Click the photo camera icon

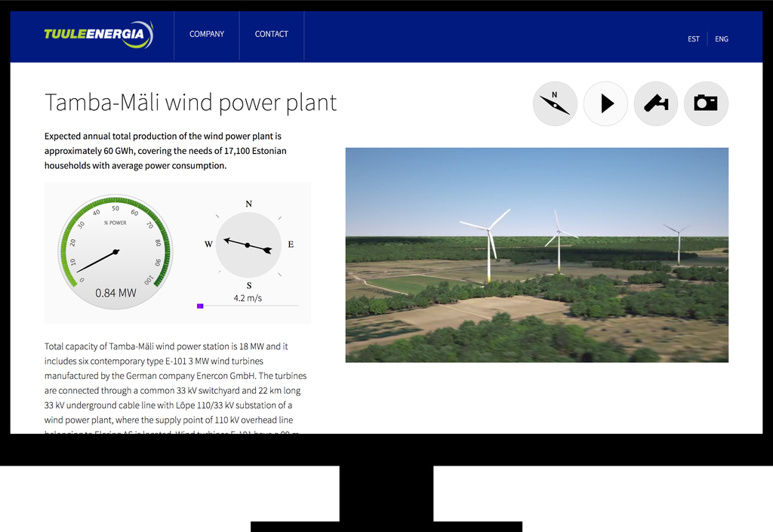coord(706,103)
